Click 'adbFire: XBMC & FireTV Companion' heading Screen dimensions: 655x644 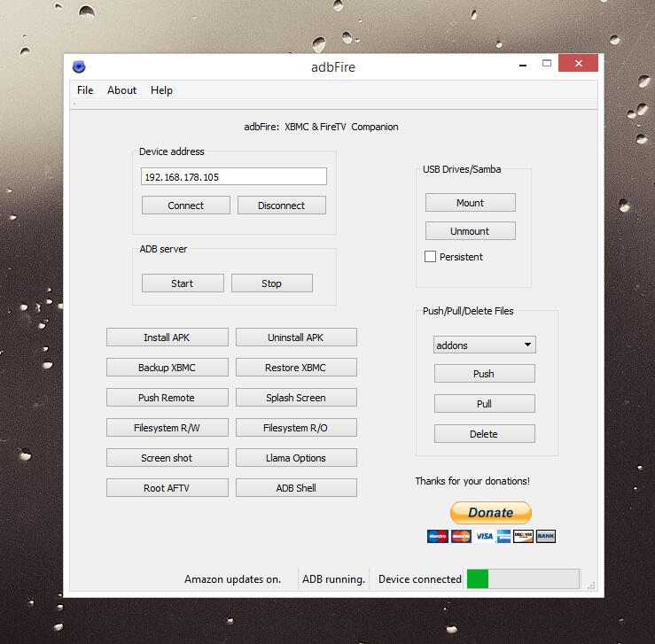(321, 127)
